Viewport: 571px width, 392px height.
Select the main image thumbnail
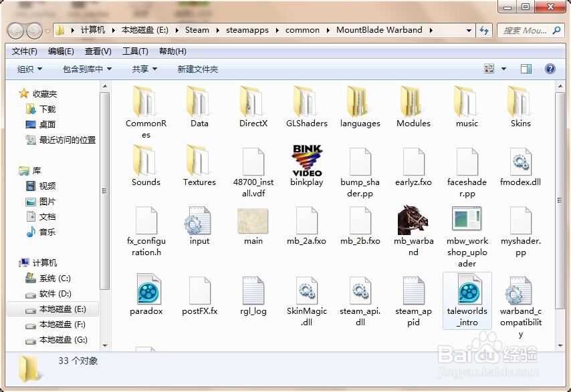pyautogui.click(x=253, y=221)
